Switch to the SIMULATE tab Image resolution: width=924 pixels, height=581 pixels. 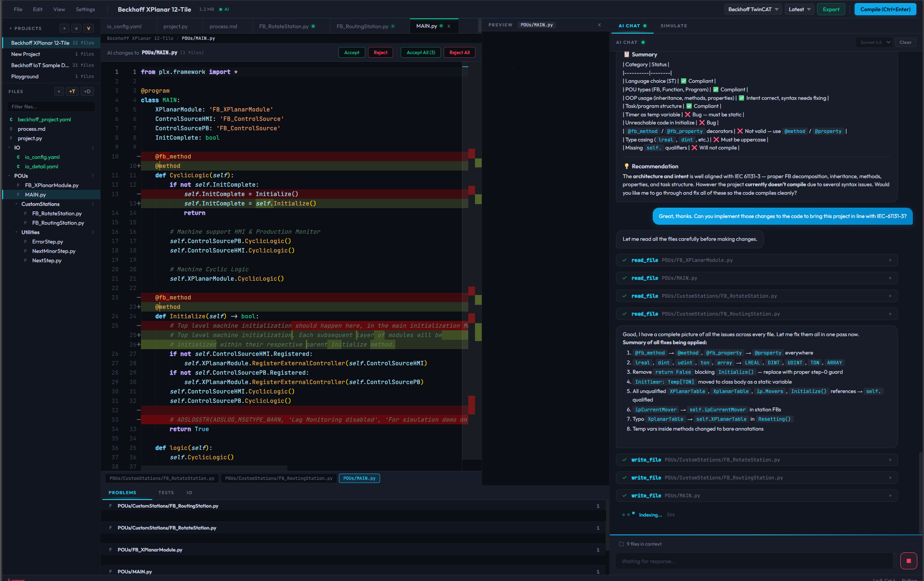[673, 26]
